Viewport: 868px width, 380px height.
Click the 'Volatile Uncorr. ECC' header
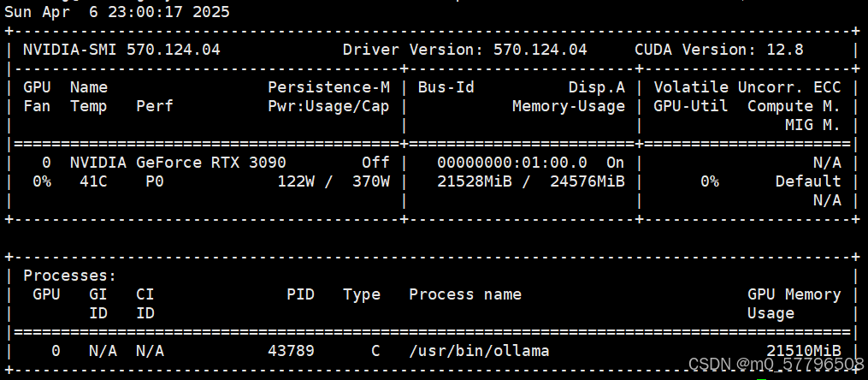(x=747, y=87)
